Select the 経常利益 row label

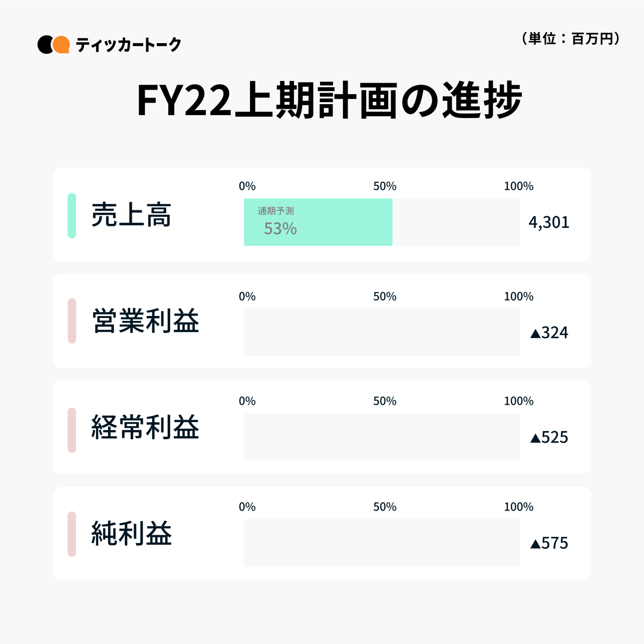pos(145,428)
